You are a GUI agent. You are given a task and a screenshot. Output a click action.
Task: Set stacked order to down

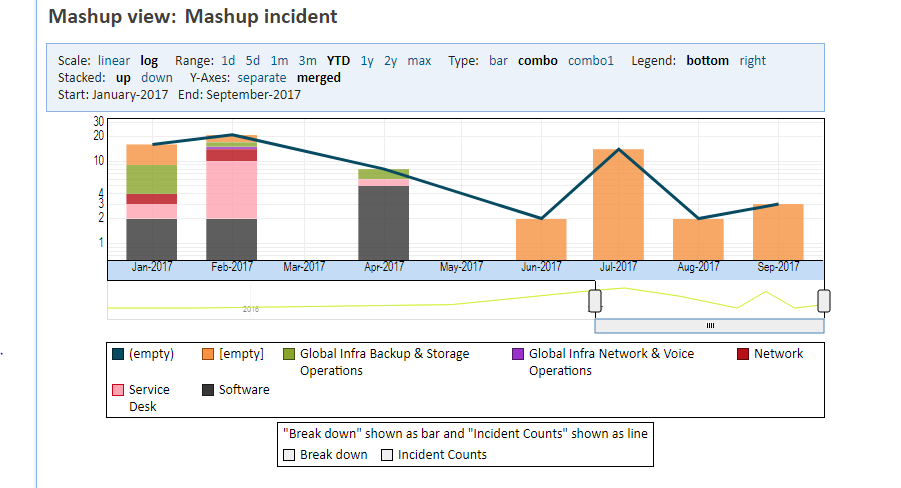tap(156, 77)
